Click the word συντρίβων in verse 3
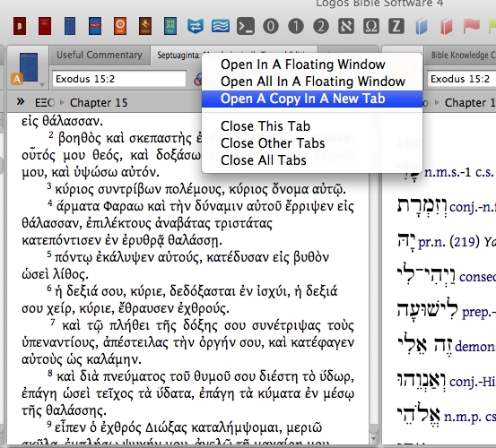The height and width of the screenshot is (448, 496). pos(129,189)
